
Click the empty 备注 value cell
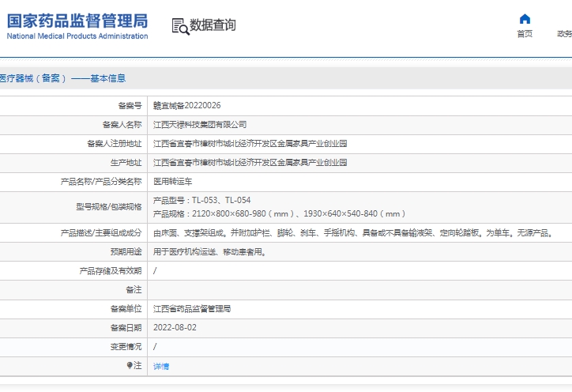[359, 290]
